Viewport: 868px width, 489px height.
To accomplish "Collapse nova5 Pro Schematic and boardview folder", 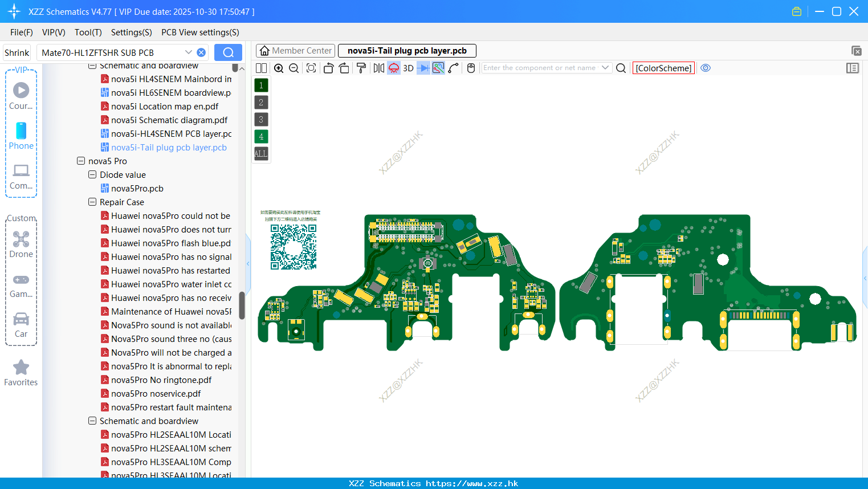I will click(x=92, y=421).
